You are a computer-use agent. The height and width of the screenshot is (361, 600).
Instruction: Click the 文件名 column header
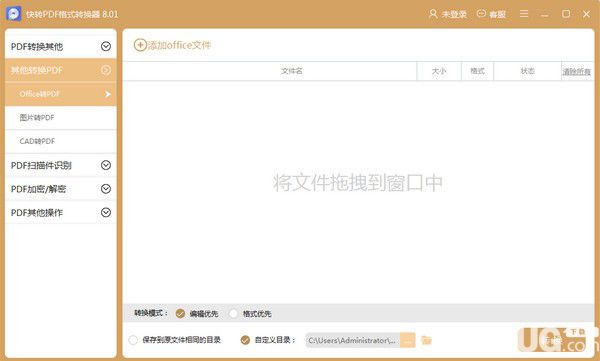click(270, 71)
